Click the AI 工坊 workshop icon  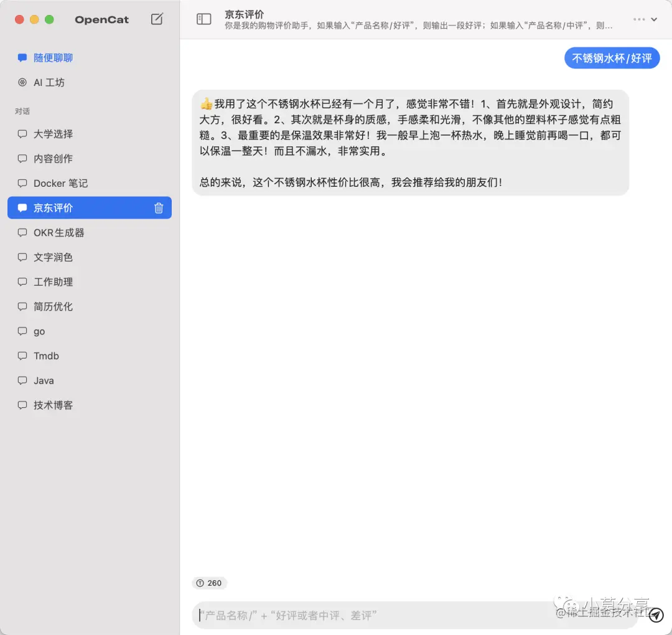click(x=22, y=82)
